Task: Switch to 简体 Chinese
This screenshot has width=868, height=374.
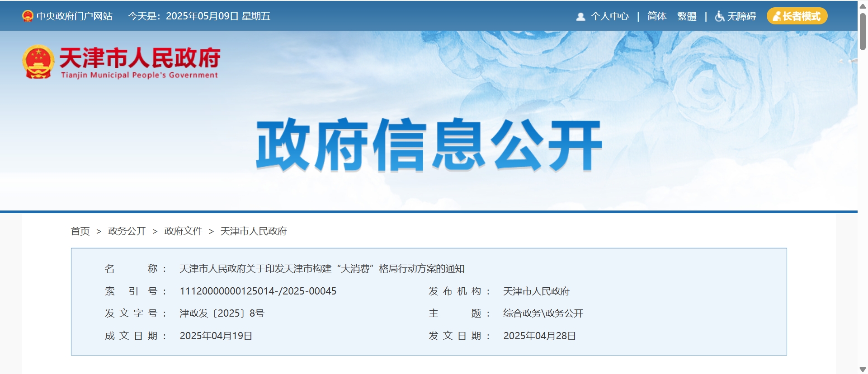Action: [x=657, y=16]
